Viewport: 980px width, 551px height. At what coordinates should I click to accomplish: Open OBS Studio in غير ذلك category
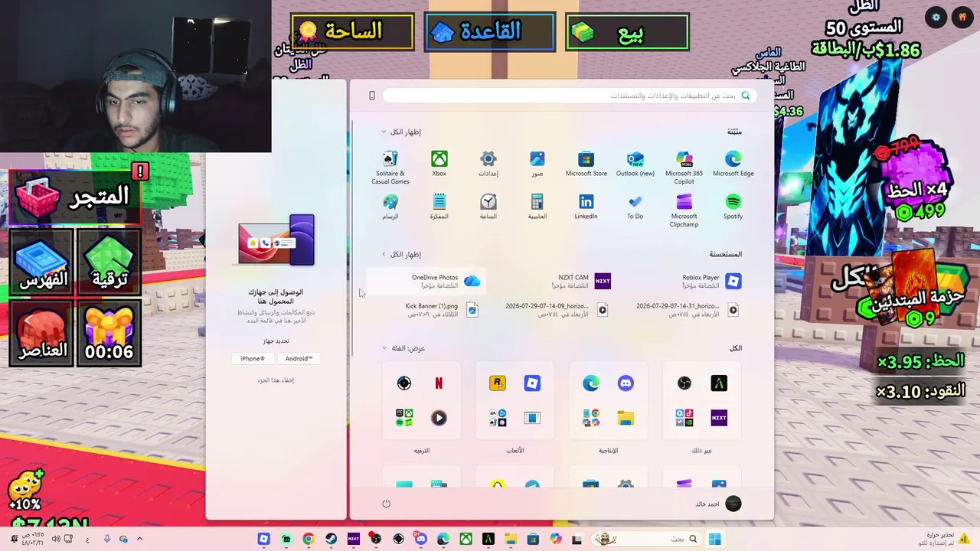tap(684, 383)
